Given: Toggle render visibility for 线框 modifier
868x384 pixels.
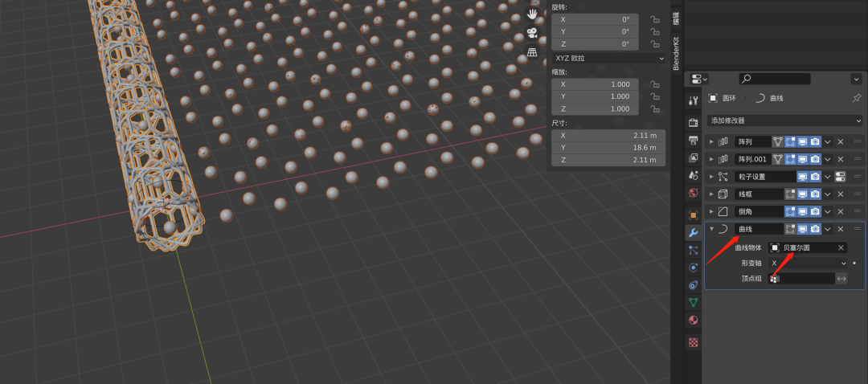Looking at the screenshot, I should [x=815, y=194].
